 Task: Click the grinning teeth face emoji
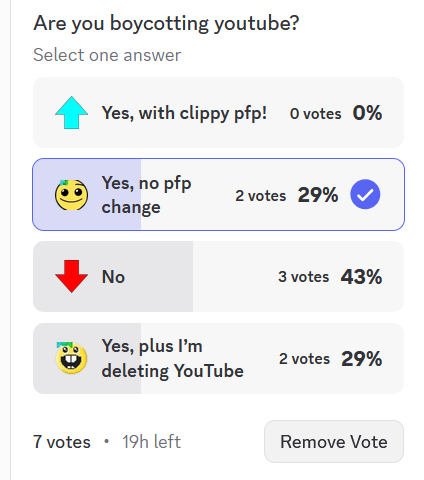[71, 358]
